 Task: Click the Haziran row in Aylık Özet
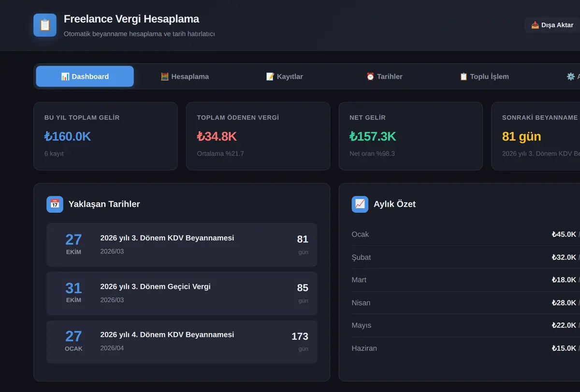coord(466,348)
